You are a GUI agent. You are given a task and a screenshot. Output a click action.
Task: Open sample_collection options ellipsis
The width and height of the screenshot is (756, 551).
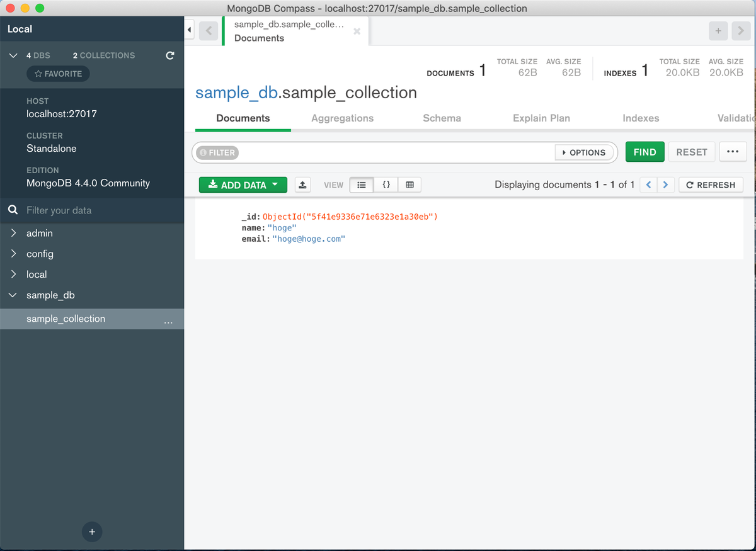pyautogui.click(x=168, y=321)
